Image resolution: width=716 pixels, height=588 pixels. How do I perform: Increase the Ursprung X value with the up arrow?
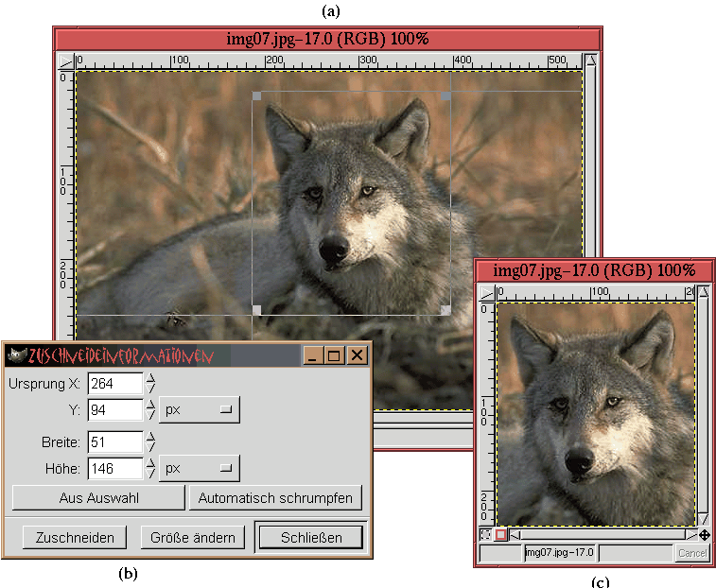pyautogui.click(x=150, y=378)
